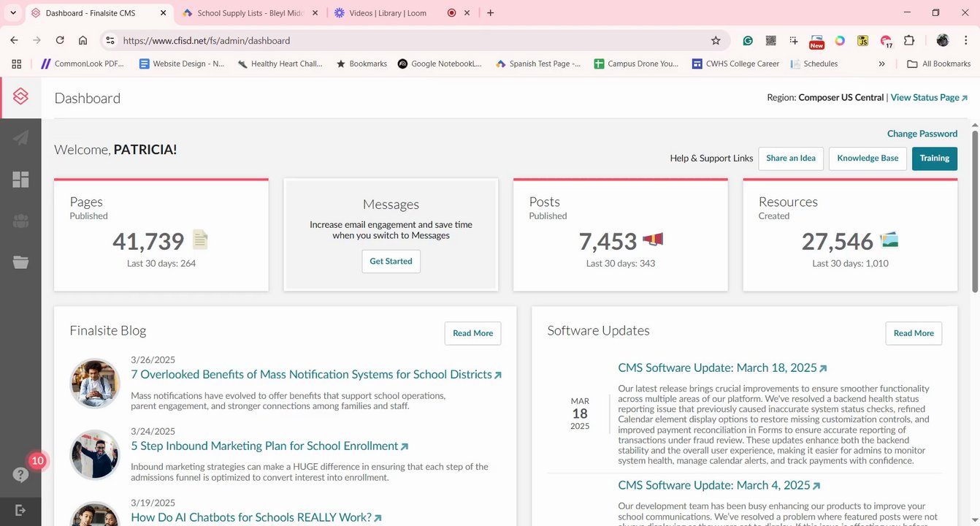Open the View Status Page link

(x=929, y=97)
